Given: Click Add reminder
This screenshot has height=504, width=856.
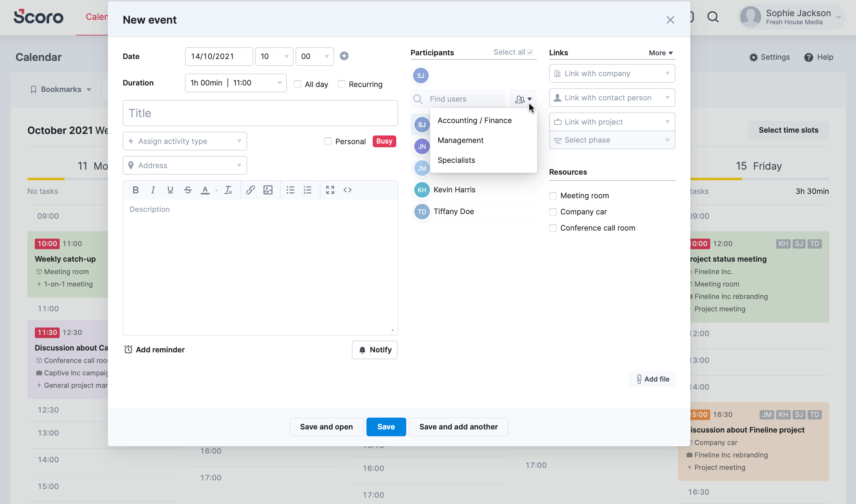Looking at the screenshot, I should pos(154,350).
